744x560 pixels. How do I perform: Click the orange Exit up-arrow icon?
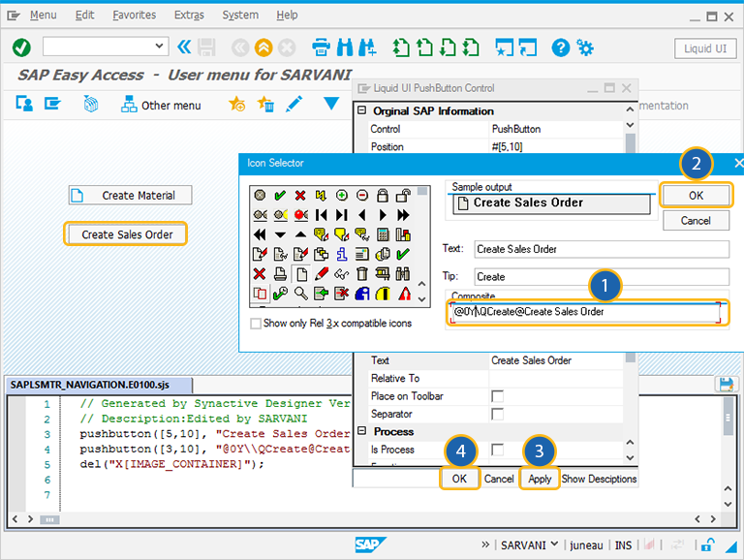pos(263,47)
